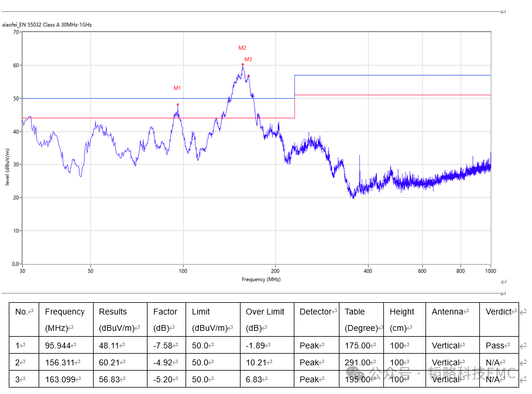This screenshot has width=532, height=394.
Task: Click the WeChat logo in the watermark
Action: tap(355, 374)
